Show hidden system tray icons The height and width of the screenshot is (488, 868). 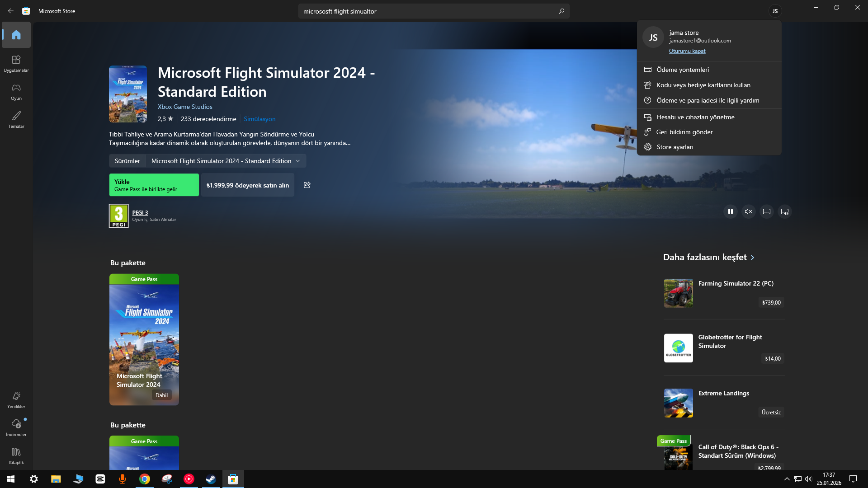click(787, 479)
